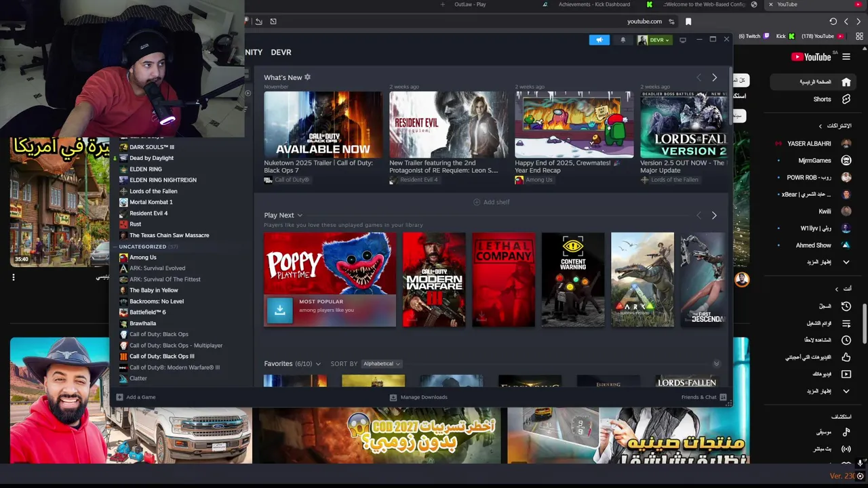Select the ARK Survival Evolved cover

642,279
